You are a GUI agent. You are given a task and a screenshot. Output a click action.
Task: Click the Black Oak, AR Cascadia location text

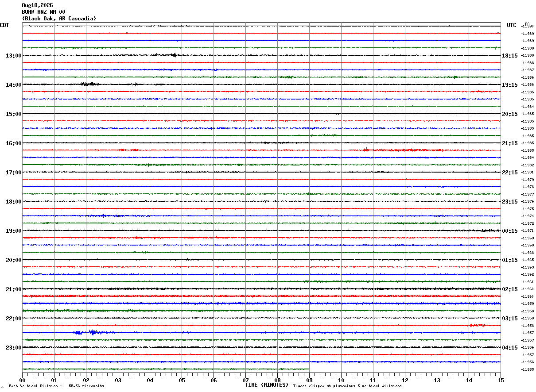(59, 19)
